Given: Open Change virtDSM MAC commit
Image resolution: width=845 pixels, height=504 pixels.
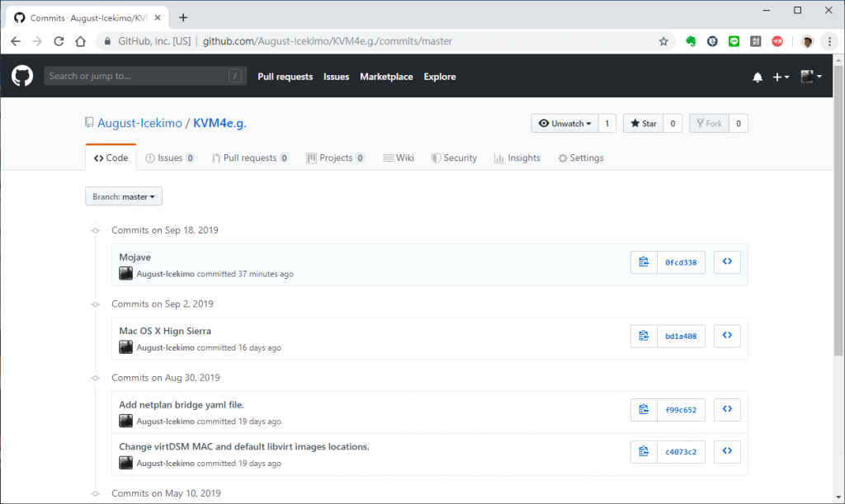Looking at the screenshot, I should pyautogui.click(x=244, y=446).
